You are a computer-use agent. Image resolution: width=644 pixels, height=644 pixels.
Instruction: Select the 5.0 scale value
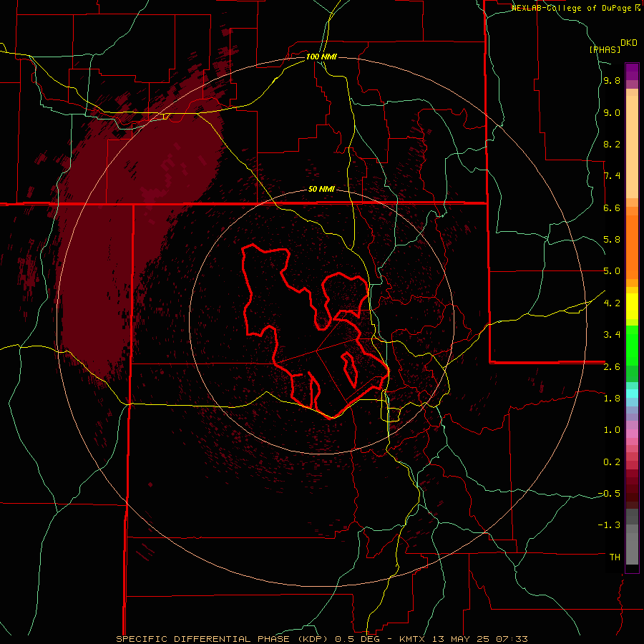[612, 271]
